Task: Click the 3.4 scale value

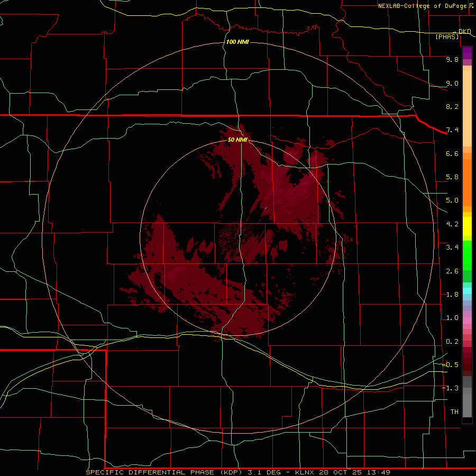Action: [x=452, y=248]
